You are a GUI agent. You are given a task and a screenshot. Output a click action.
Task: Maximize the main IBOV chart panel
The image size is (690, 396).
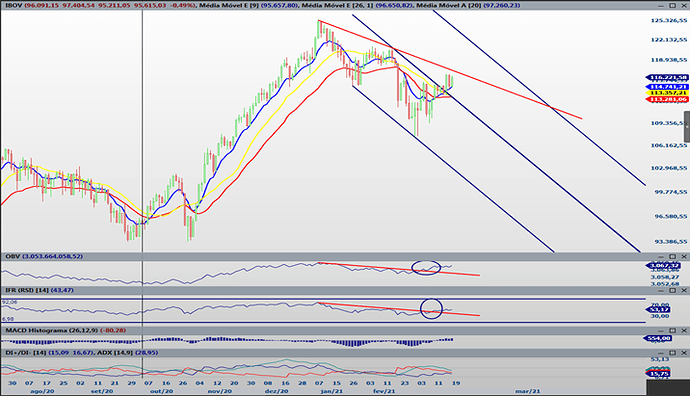tap(672, 6)
